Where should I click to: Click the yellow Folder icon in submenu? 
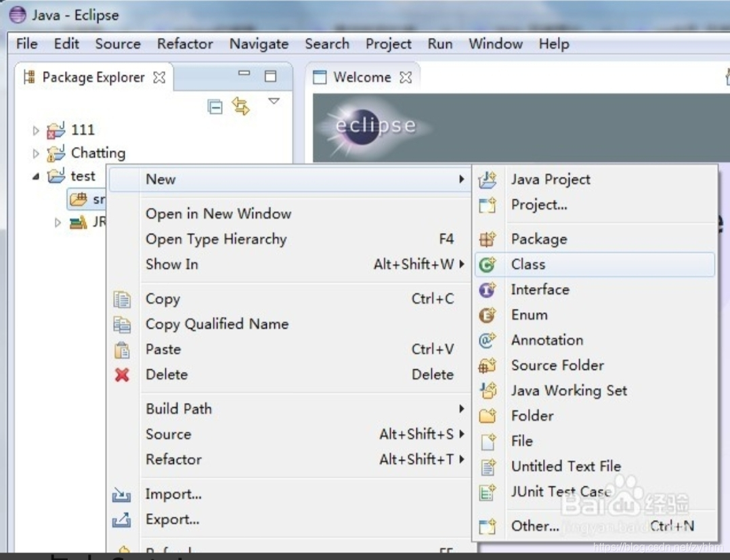click(488, 416)
